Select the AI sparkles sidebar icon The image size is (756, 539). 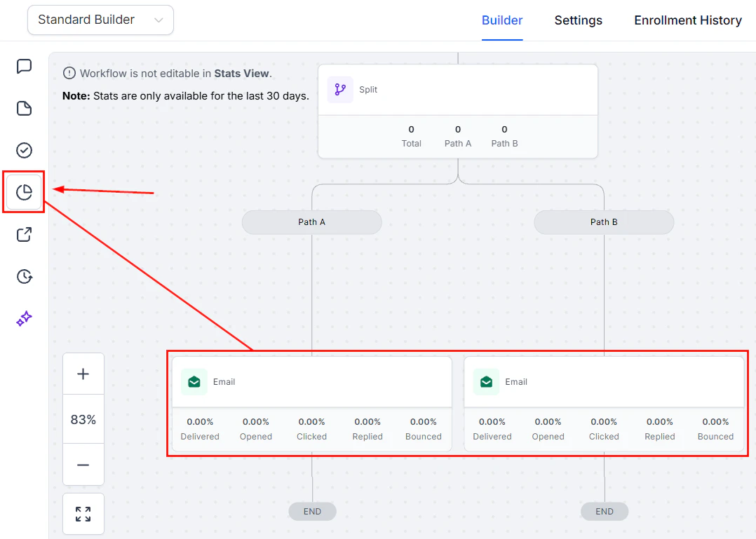(24, 318)
